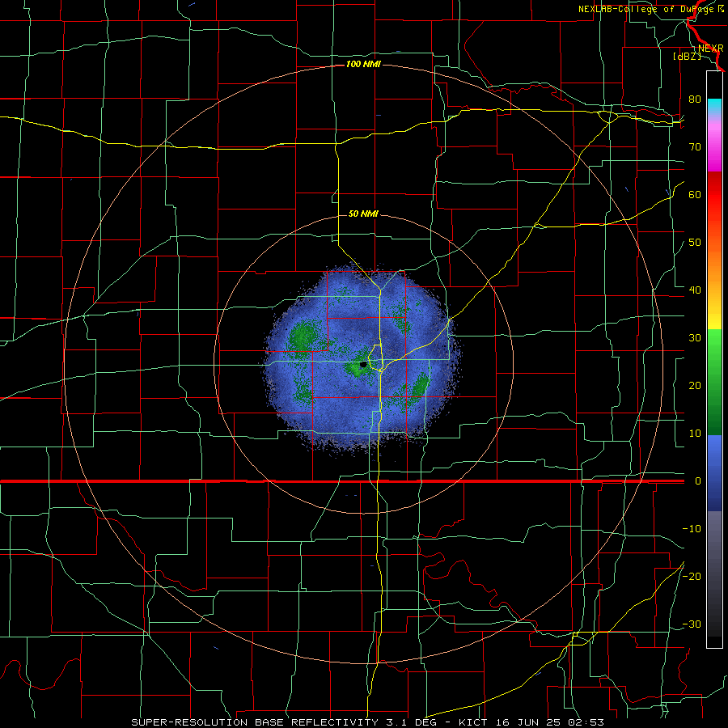Click the "-20" value on the dBZ scale
The image size is (728, 728).
692,576
